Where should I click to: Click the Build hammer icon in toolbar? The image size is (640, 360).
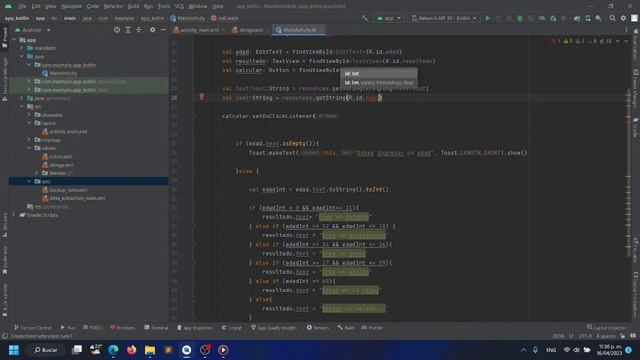[x=364, y=18]
